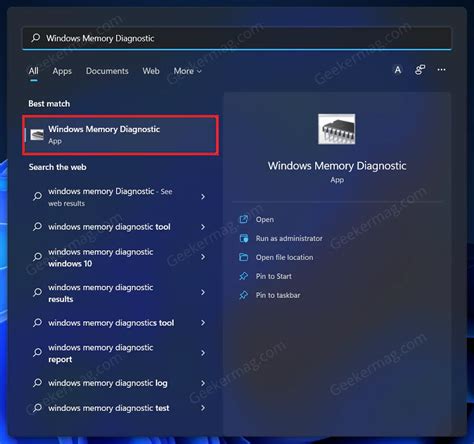Expand chevron for 'windows memory diagnostic windows 10'
The image size is (474, 444).
[x=203, y=257]
